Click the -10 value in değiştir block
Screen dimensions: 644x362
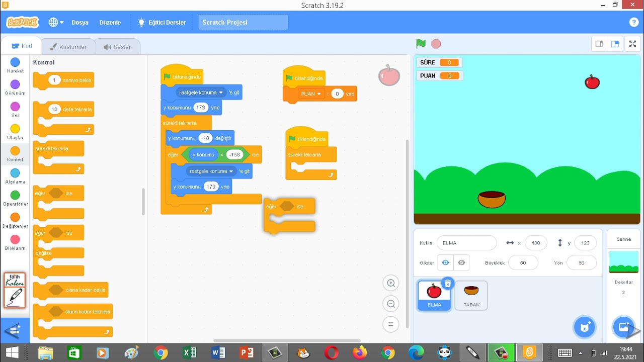pos(205,138)
